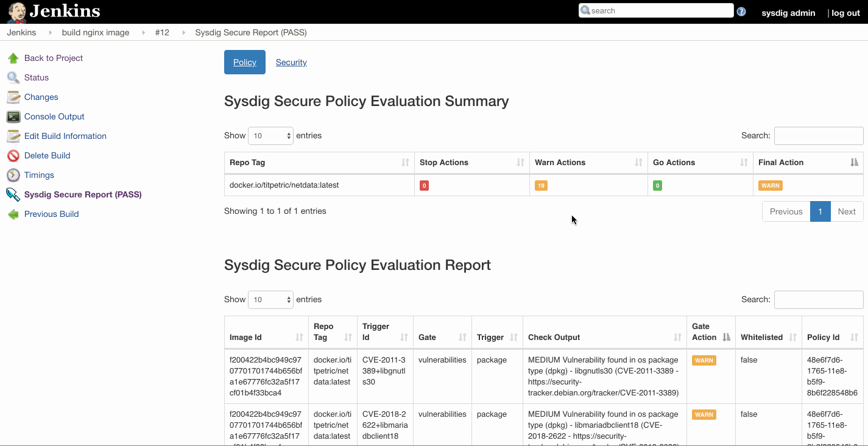Click the Sysdig Secure Report (PASS) breadcrumb
This screenshot has height=446, width=868.
251,33
